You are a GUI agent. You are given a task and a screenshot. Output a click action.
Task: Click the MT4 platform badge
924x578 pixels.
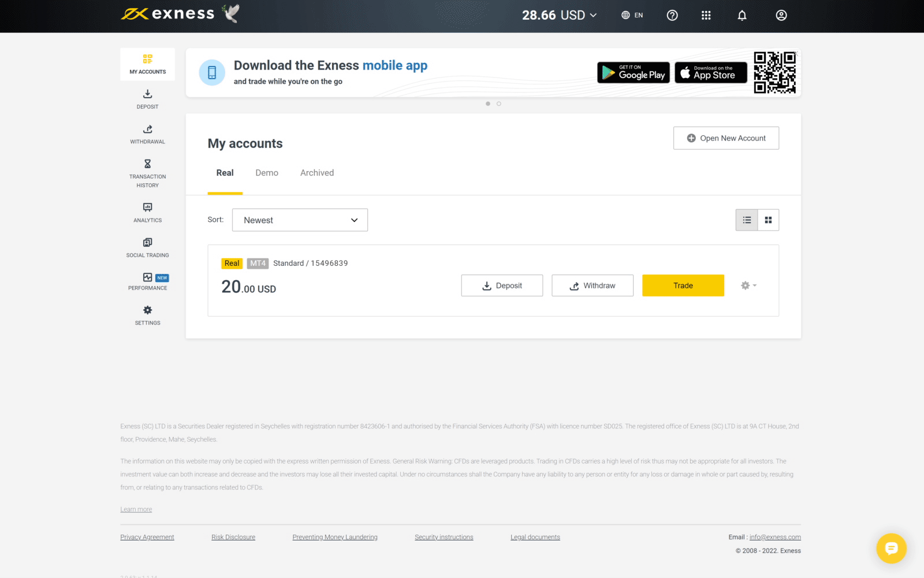[258, 264]
